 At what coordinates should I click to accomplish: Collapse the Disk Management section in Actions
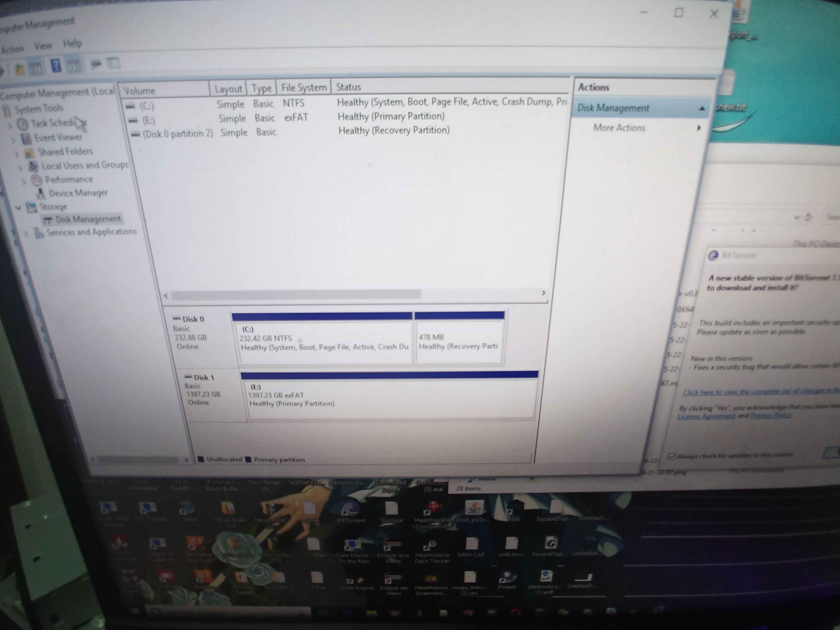(x=701, y=109)
